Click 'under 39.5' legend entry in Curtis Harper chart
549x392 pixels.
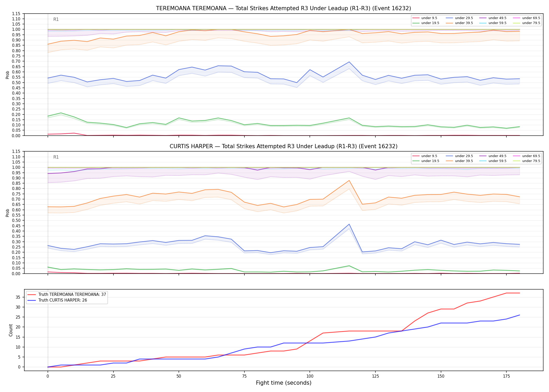pyautogui.click(x=459, y=161)
